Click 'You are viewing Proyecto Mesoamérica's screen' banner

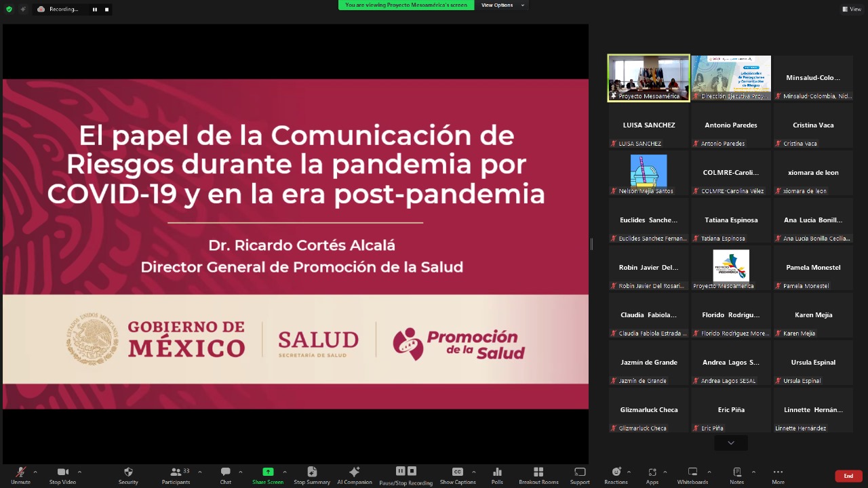[x=406, y=5]
